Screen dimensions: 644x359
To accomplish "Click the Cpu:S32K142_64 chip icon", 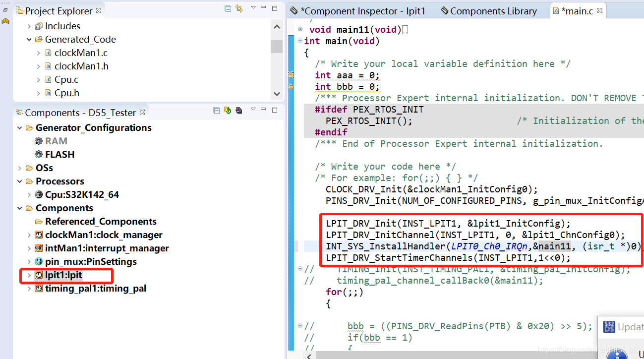I will 39,195.
